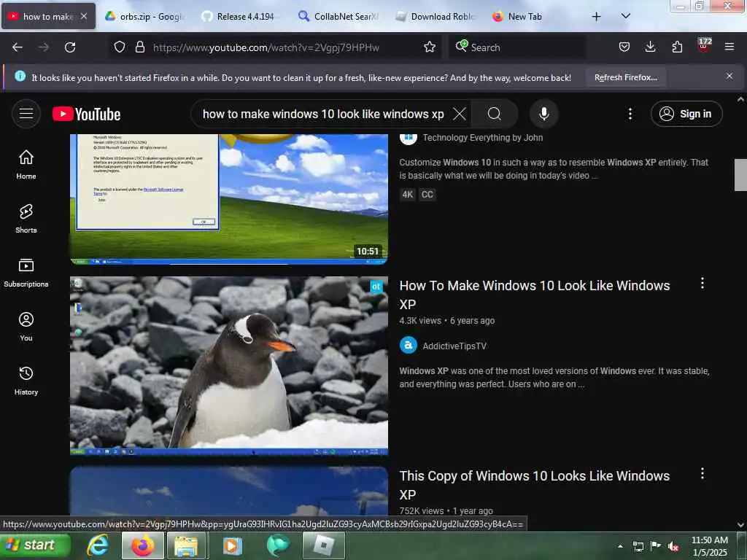Open YouTube settings three-dot menu
This screenshot has height=560, width=747.
(x=630, y=114)
